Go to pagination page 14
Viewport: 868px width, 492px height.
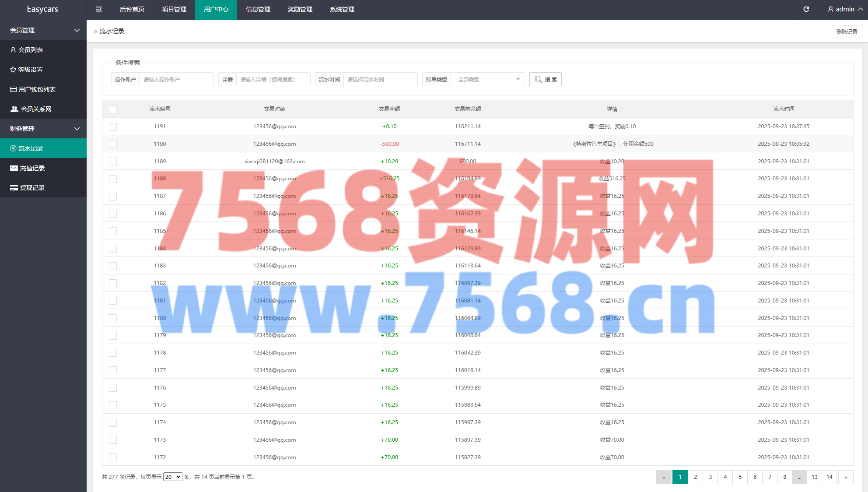coord(829,477)
